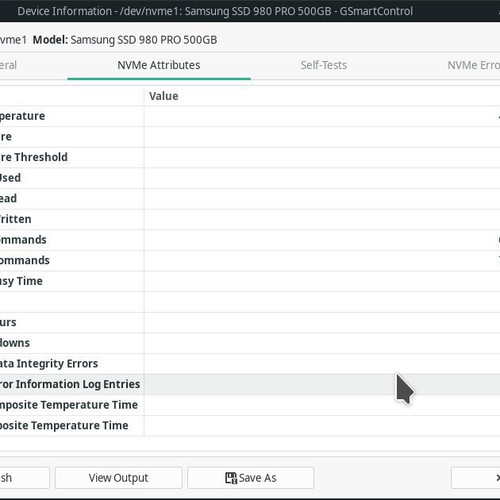Select the Error Information Log Entries row
The width and height of the screenshot is (500, 500).
pyautogui.click(x=250, y=384)
